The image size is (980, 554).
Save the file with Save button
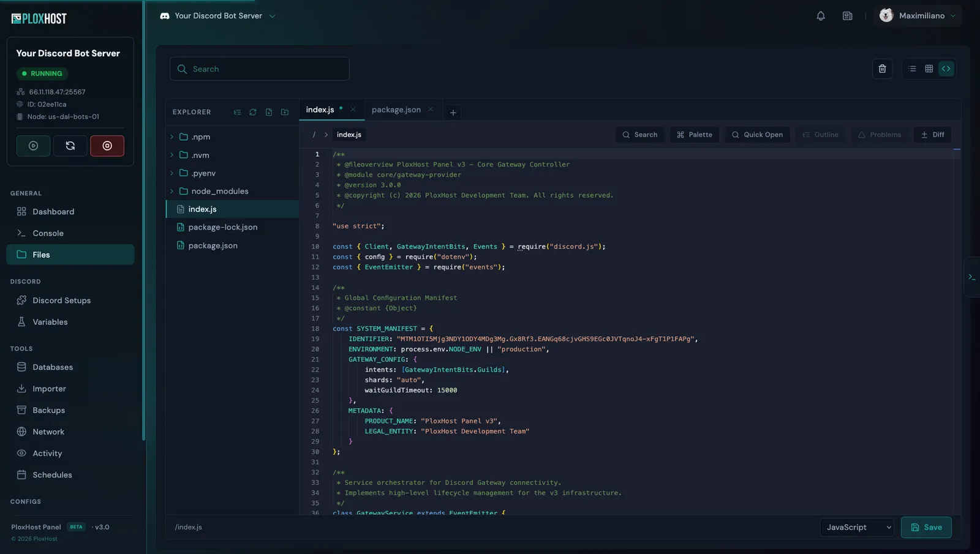tap(926, 527)
